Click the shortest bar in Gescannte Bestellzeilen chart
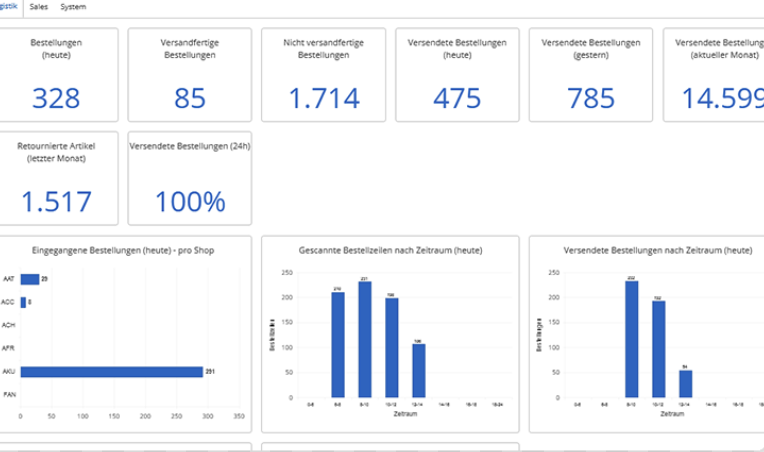The image size is (764, 452). (418, 371)
